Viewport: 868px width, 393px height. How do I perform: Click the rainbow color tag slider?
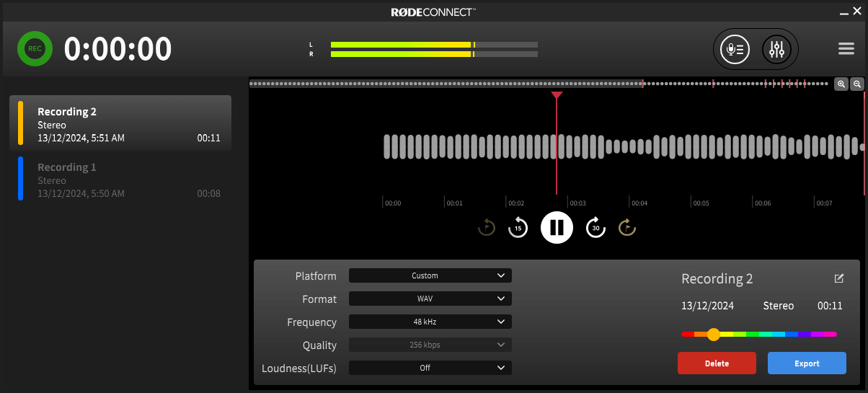click(758, 335)
